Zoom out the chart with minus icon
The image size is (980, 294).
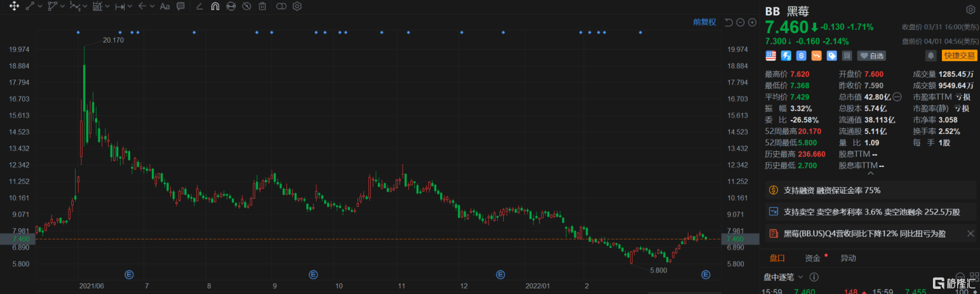coord(741,22)
